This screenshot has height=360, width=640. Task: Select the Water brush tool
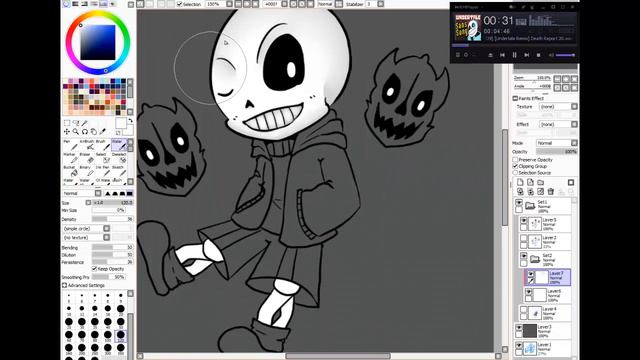pos(119,145)
